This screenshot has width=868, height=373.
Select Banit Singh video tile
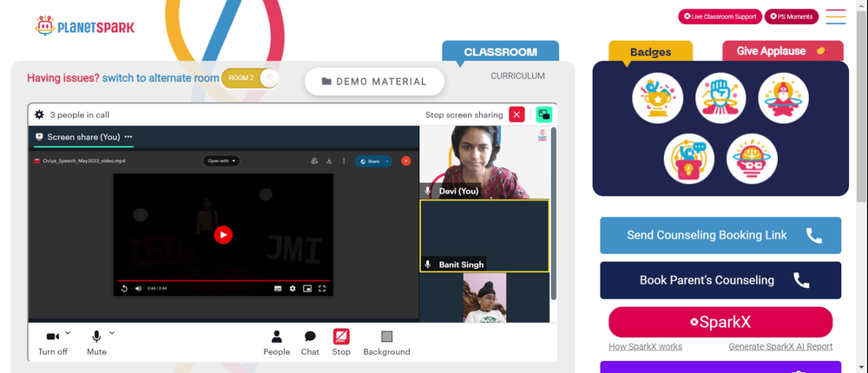tap(484, 236)
